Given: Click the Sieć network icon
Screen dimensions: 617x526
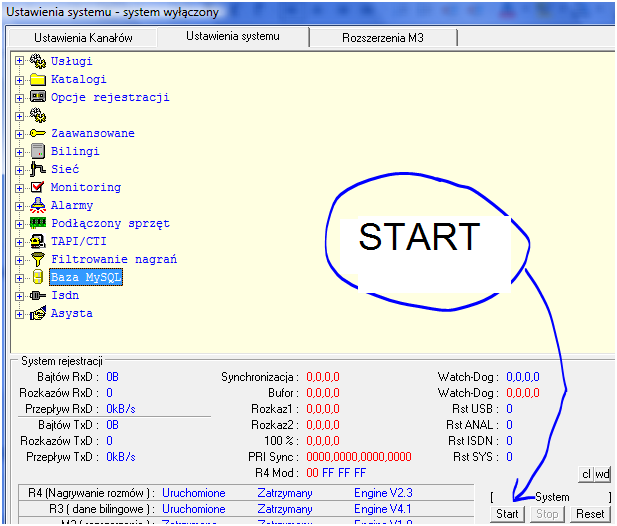Looking at the screenshot, I should point(38,169).
